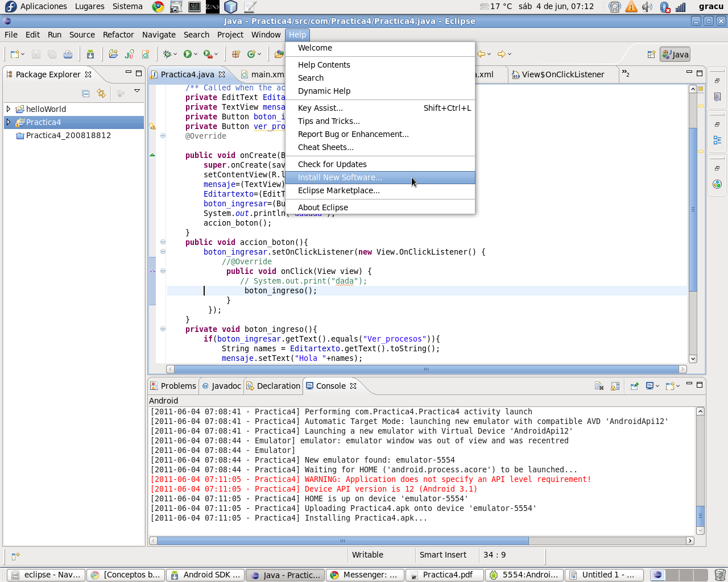Click Display Selected Console icon
The width and height of the screenshot is (728, 582).
pos(650,386)
